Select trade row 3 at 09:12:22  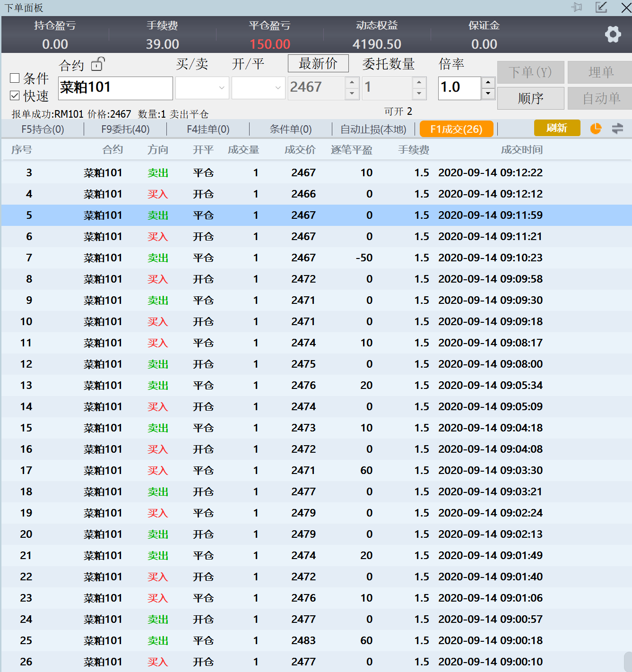pyautogui.click(x=316, y=172)
